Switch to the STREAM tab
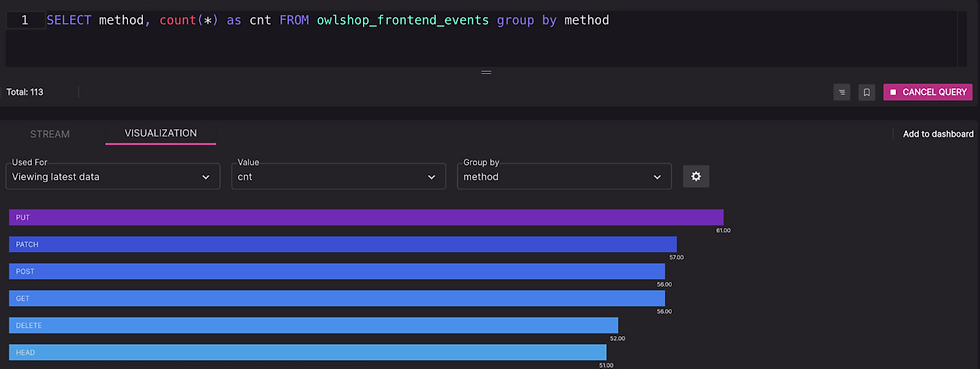This screenshot has width=980, height=369. pyautogui.click(x=50, y=134)
